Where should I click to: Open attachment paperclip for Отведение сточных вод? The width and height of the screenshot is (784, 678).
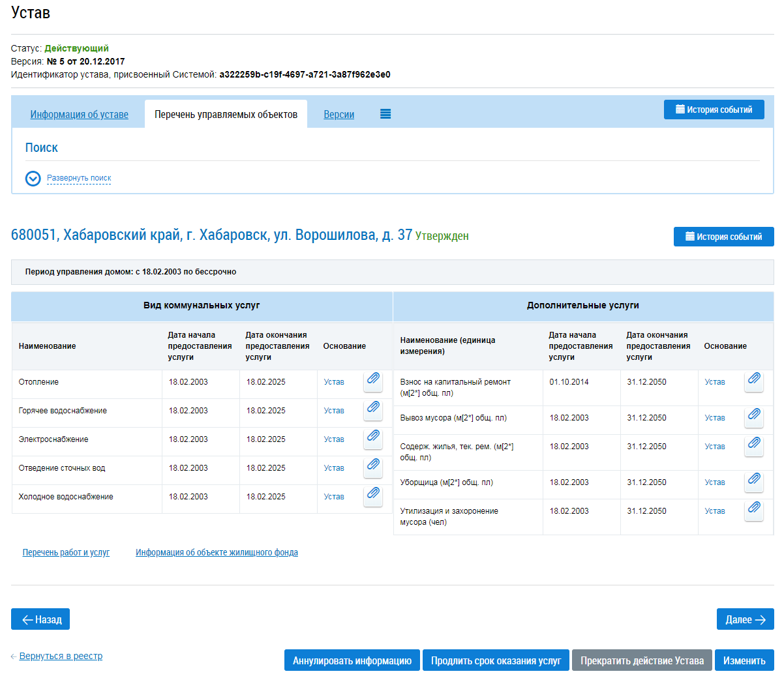click(373, 467)
